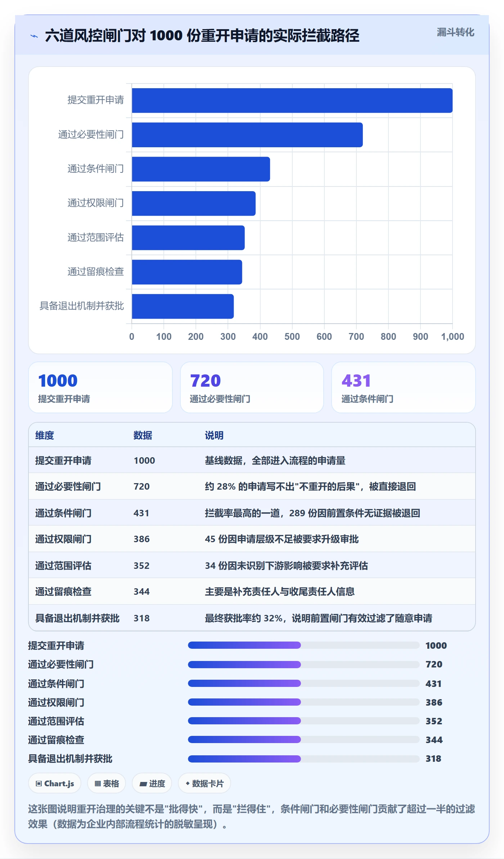
Task: Click the lightning icon beside the title
Action: click(x=34, y=36)
